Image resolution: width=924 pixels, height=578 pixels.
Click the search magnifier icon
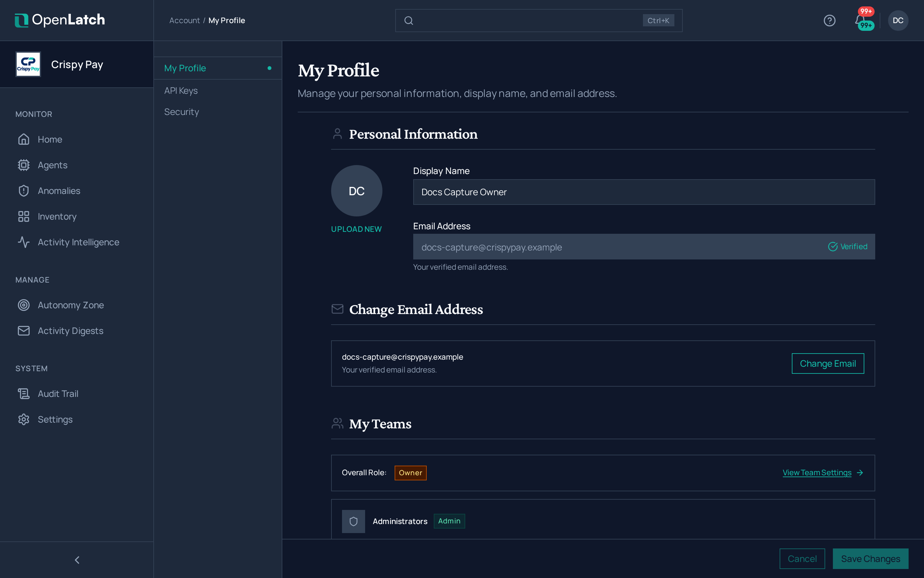pyautogui.click(x=408, y=20)
